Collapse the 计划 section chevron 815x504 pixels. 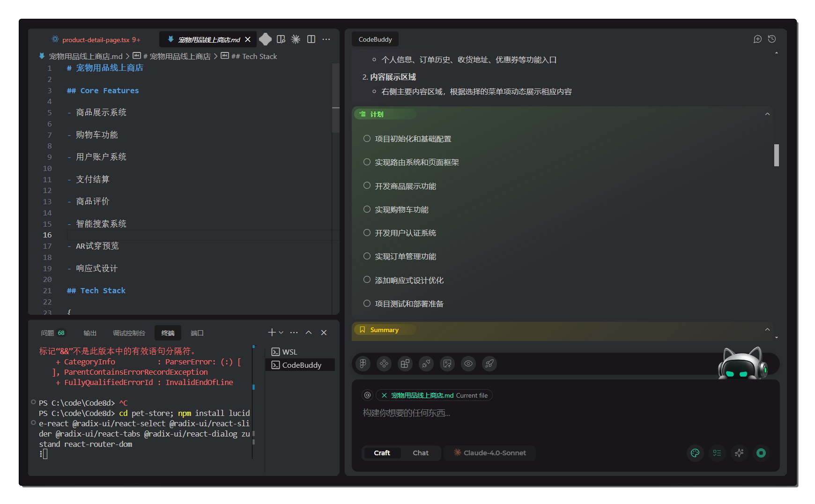(767, 114)
